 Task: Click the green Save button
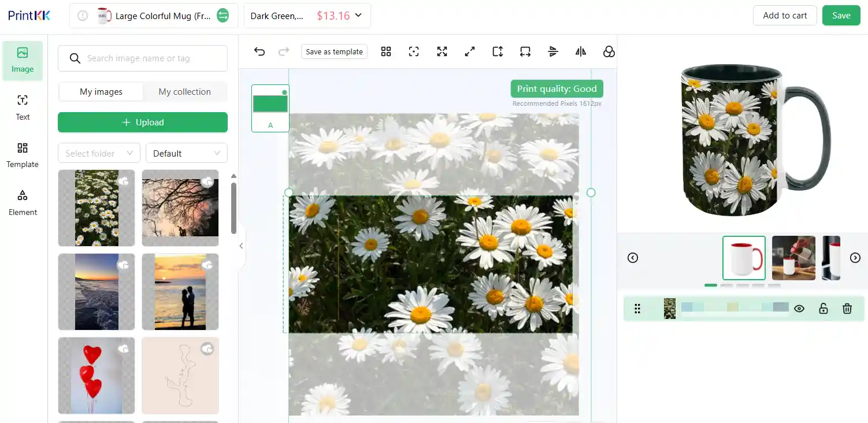(x=841, y=16)
